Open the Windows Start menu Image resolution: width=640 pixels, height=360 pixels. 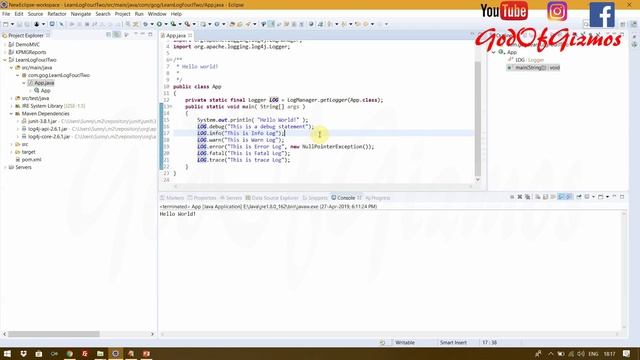point(7,354)
